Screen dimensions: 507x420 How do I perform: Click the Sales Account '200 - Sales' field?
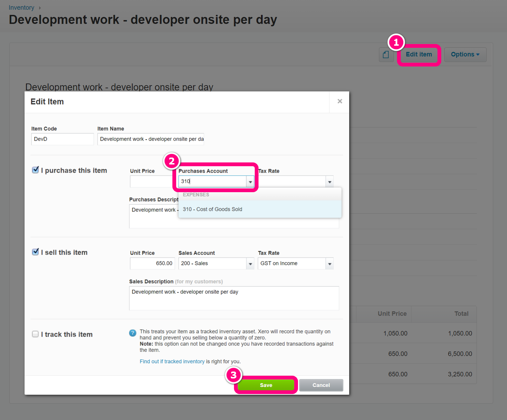[x=212, y=263]
